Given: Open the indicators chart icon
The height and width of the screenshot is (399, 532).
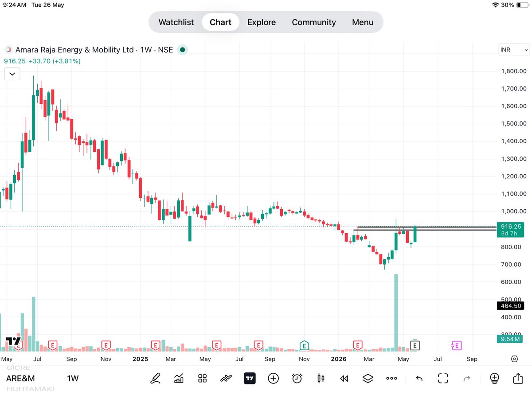Looking at the screenshot, I should tap(179, 378).
